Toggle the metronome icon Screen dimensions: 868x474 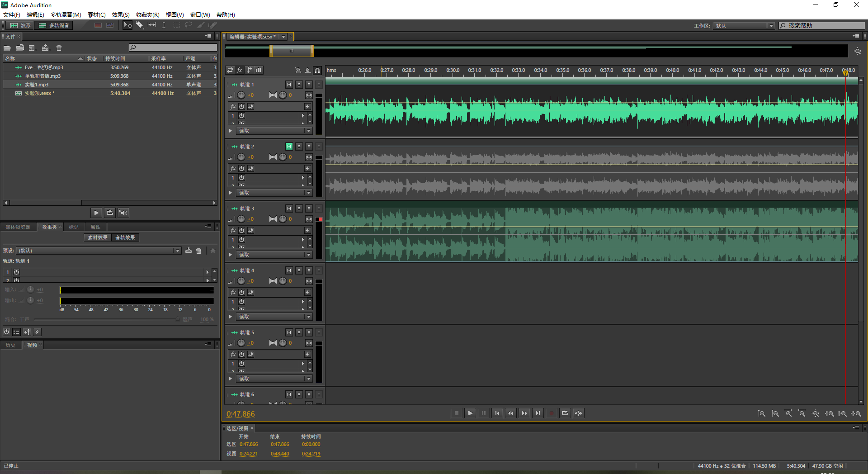point(298,70)
